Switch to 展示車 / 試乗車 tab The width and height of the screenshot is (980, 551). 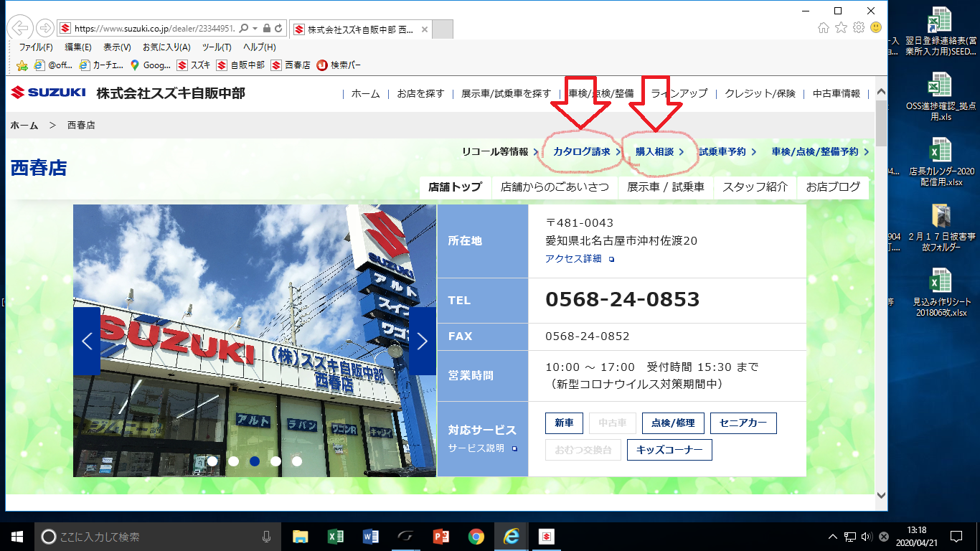pyautogui.click(x=666, y=187)
